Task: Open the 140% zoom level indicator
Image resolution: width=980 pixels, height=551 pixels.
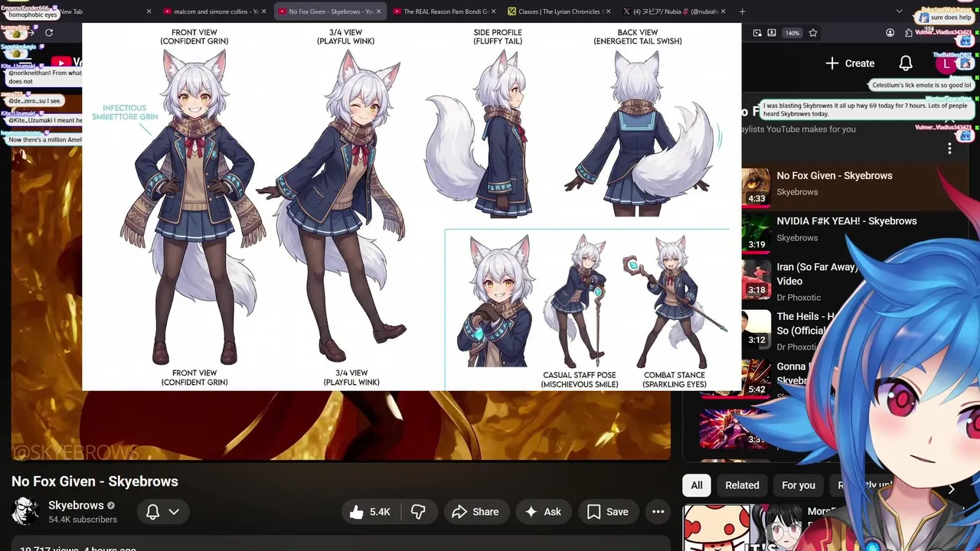Action: click(792, 33)
